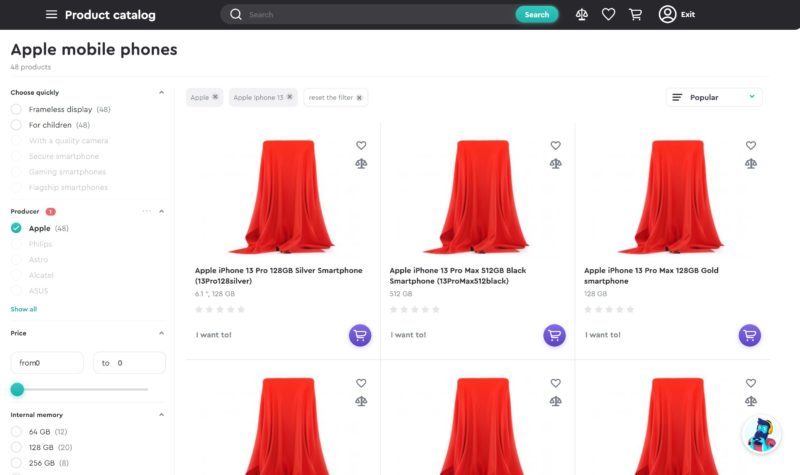The width and height of the screenshot is (800, 475).
Task: Add iPhone 13 Pro Max 512GB Black to favorites
Action: (555, 145)
